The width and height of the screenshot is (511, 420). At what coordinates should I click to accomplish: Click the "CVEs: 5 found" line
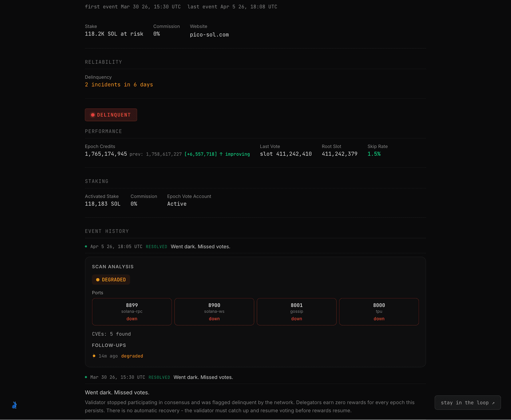pyautogui.click(x=111, y=334)
